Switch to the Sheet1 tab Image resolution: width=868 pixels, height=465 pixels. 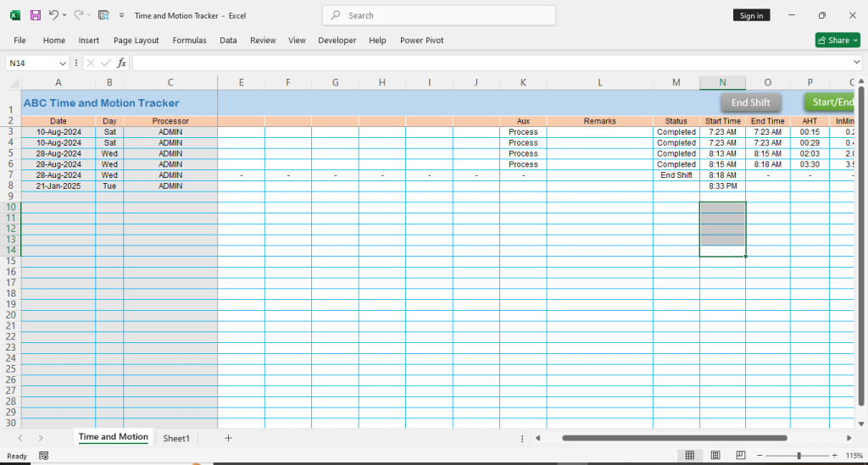(176, 438)
